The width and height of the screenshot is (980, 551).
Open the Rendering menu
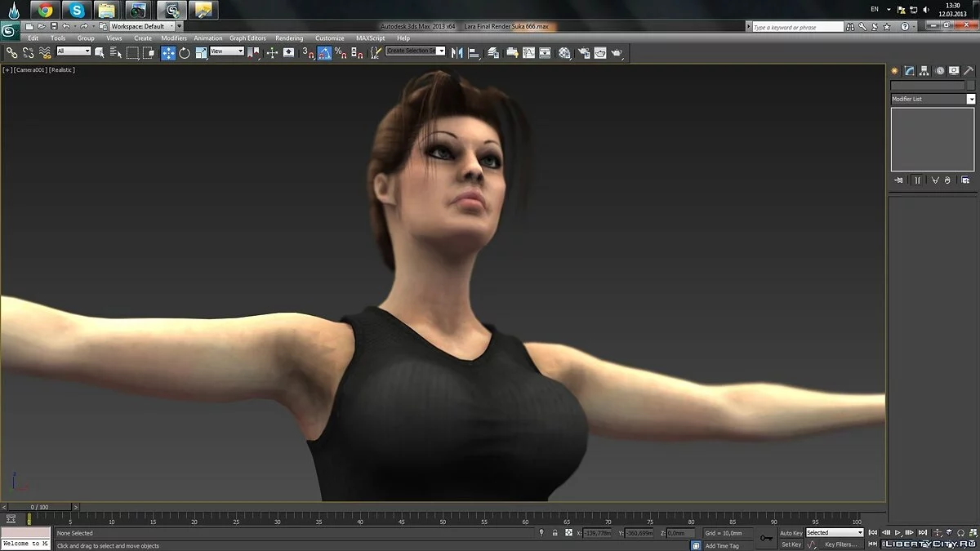tap(288, 38)
